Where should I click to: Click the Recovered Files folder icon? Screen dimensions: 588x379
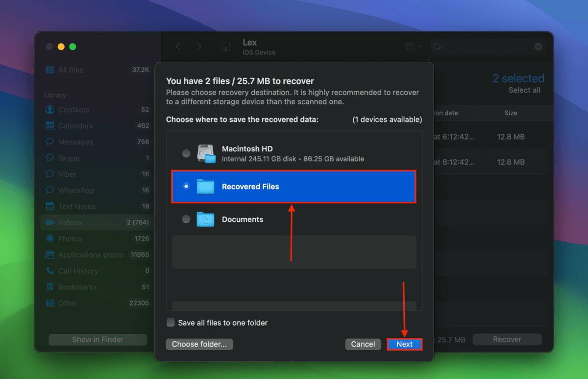point(205,187)
